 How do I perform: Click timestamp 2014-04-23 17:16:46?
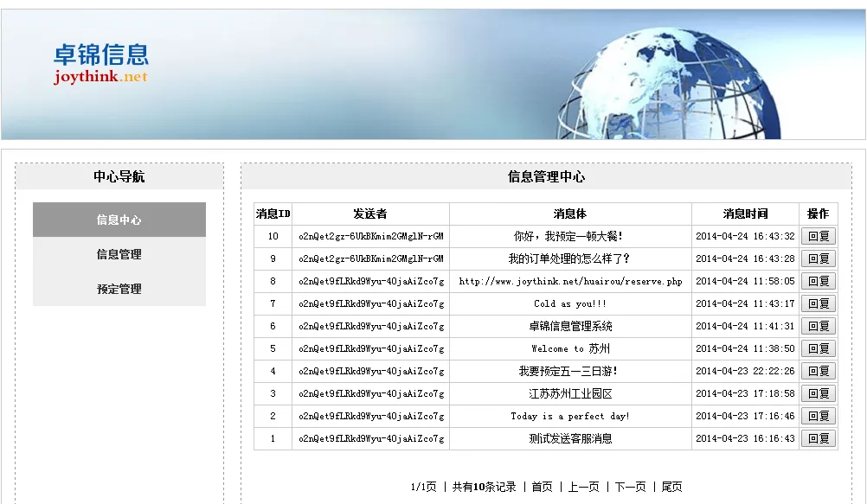pyautogui.click(x=745, y=416)
